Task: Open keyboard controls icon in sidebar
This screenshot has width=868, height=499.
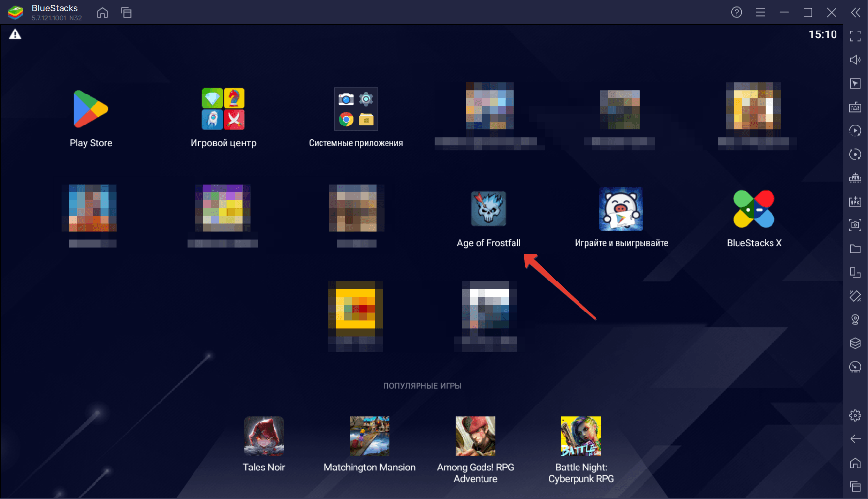Action: [x=855, y=107]
